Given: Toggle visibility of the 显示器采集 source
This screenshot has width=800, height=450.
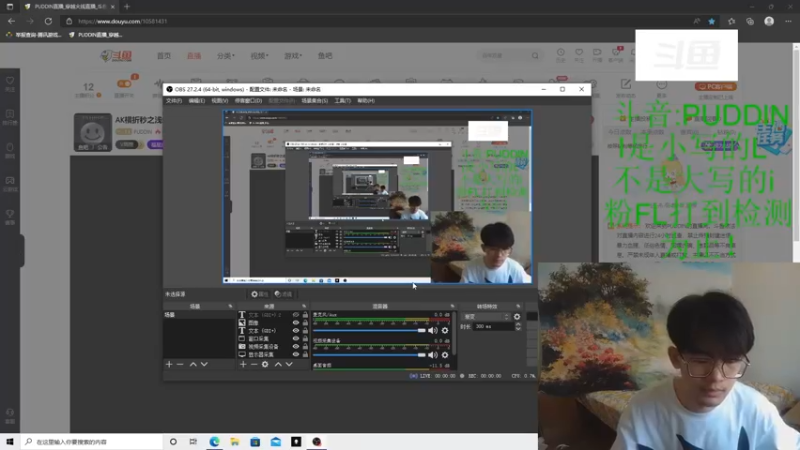Looking at the screenshot, I should click(295, 354).
